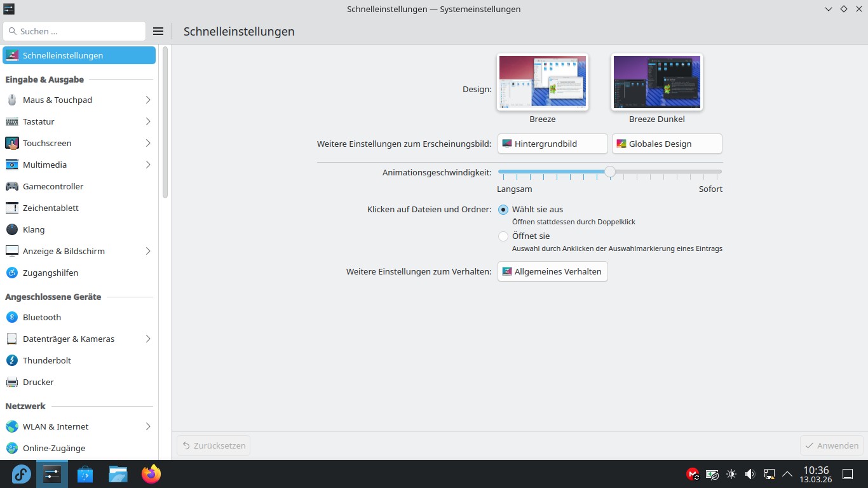Screen dimensions: 868x488
Task: Open the MEGA sync tray icon
Action: 693,474
